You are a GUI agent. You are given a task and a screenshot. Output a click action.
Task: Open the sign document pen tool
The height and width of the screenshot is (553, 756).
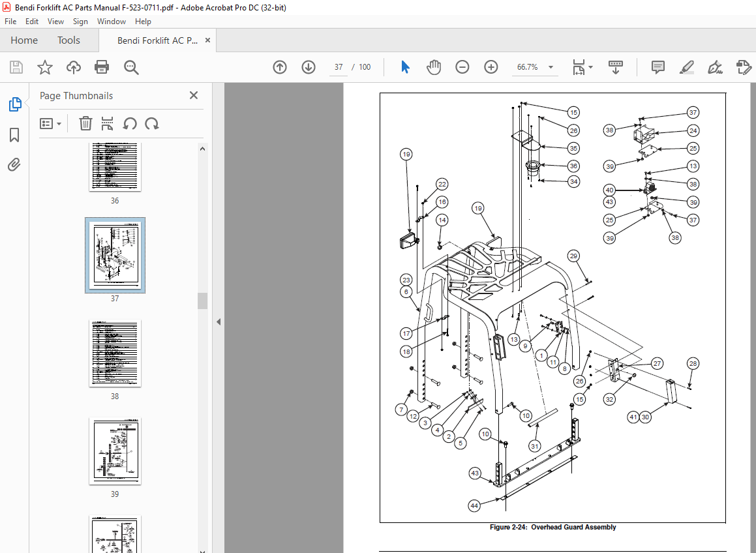[x=715, y=67]
